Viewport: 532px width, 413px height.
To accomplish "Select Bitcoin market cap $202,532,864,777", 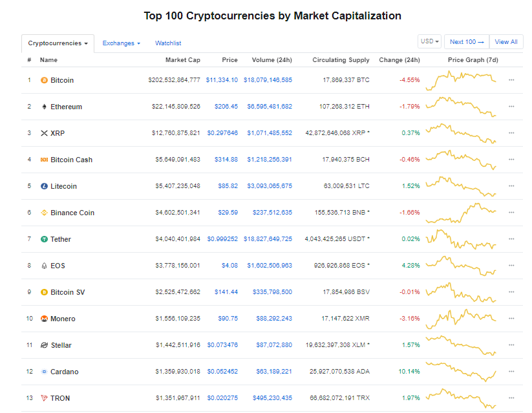I will point(174,80).
